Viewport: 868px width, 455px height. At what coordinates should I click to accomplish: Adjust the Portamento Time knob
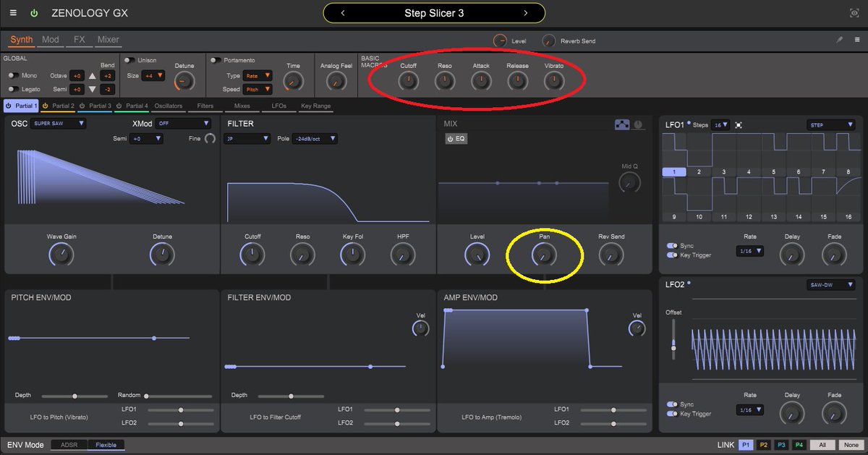(293, 82)
